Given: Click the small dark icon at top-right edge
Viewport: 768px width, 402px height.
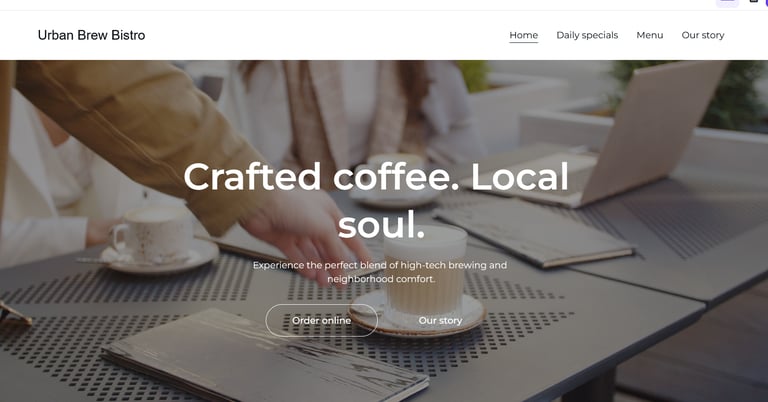Looking at the screenshot, I should coord(753,1).
